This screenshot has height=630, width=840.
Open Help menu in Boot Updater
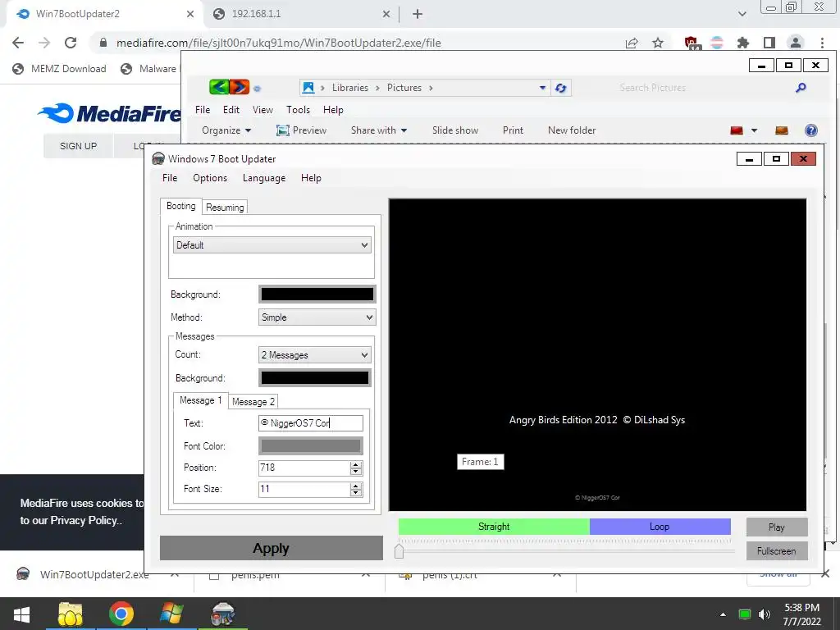point(311,178)
